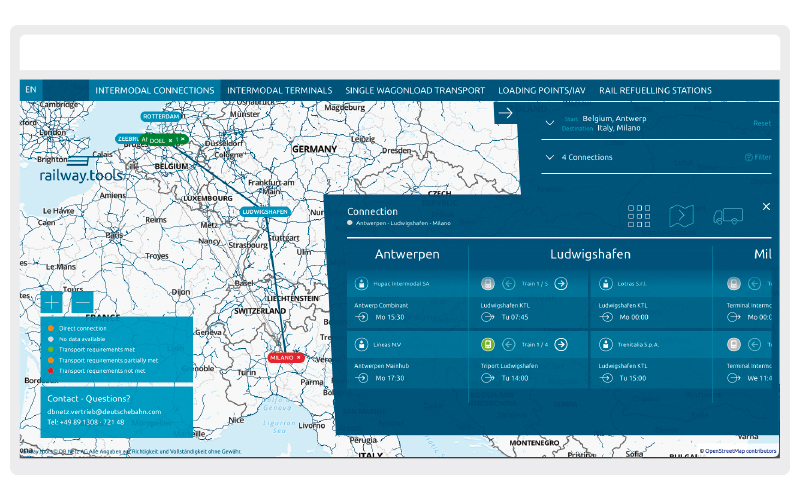The image size is (800, 500).
Task: Click the Ludwigshafen label on the map
Action: tap(265, 212)
